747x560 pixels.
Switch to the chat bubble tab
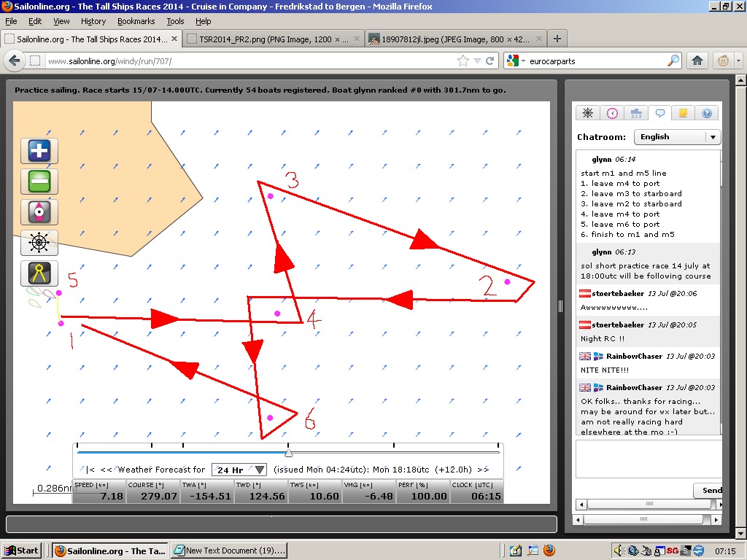[x=659, y=113]
